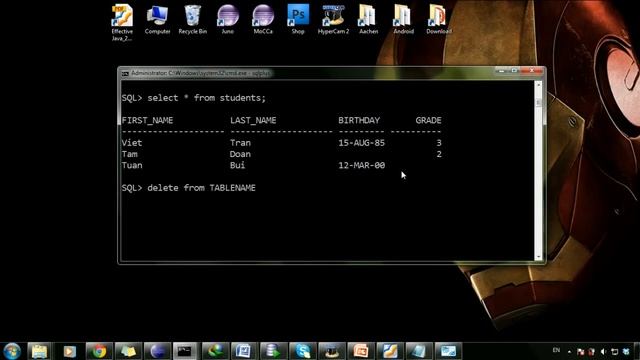Click the scroll-down arrow in the sqlplus window
This screenshot has width=640, height=360.
click(x=538, y=257)
